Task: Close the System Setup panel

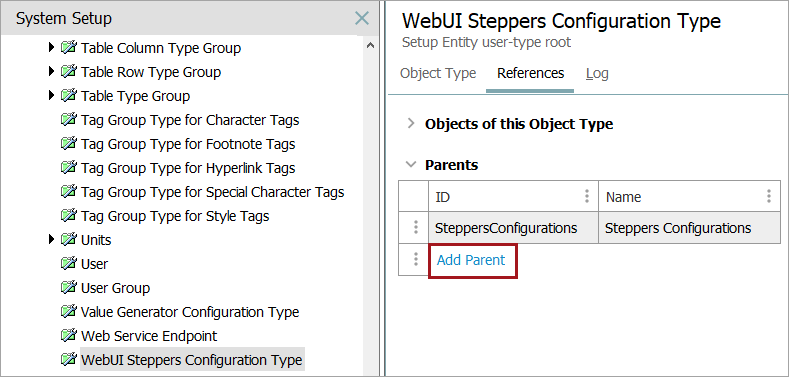Action: click(x=362, y=19)
